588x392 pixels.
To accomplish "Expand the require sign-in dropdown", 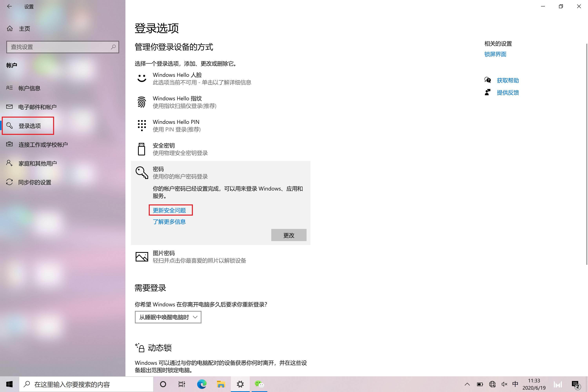I will pyautogui.click(x=168, y=317).
